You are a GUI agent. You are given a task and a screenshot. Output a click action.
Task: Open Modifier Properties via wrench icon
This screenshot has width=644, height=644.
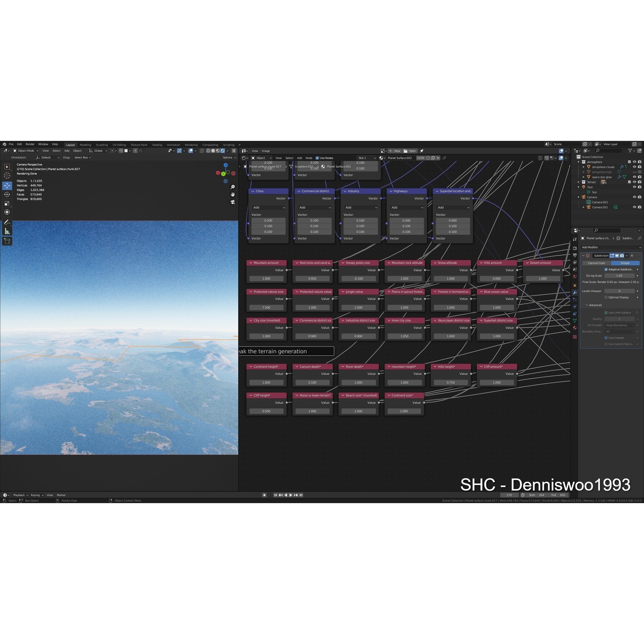575,293
